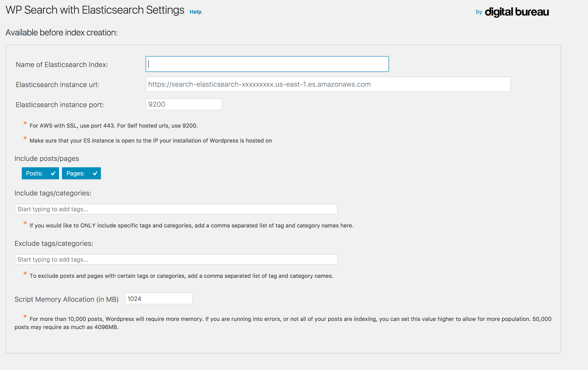The image size is (588, 370).
Task: Click the Script Memory Allocation field
Action: 159,299
